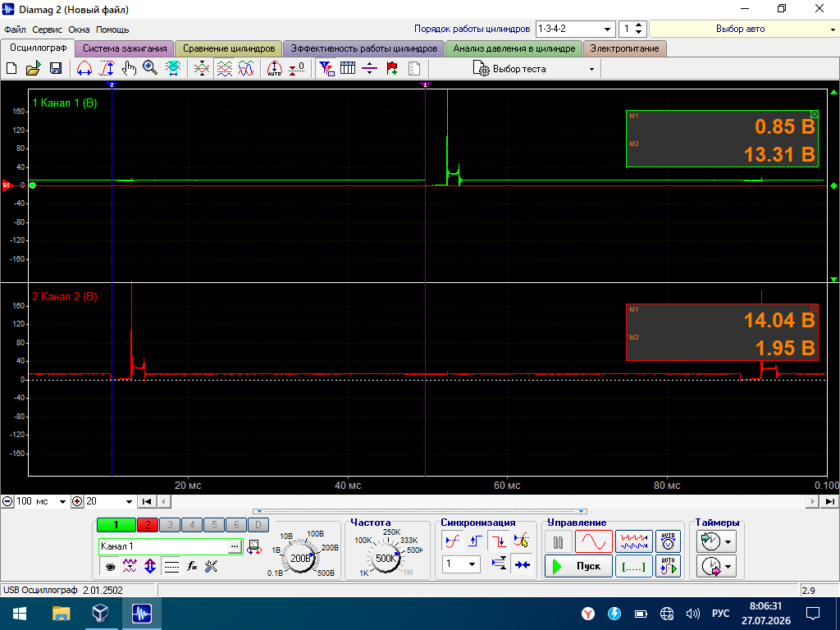Click the cyan waveform fit-to-screen icon

(172, 68)
